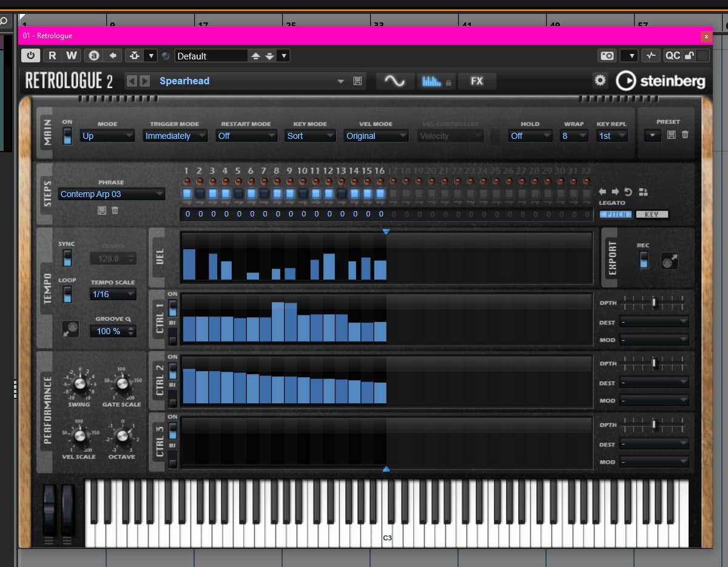The image size is (728, 567).
Task: Delete the arp phrase trash icon
Action: (115, 210)
